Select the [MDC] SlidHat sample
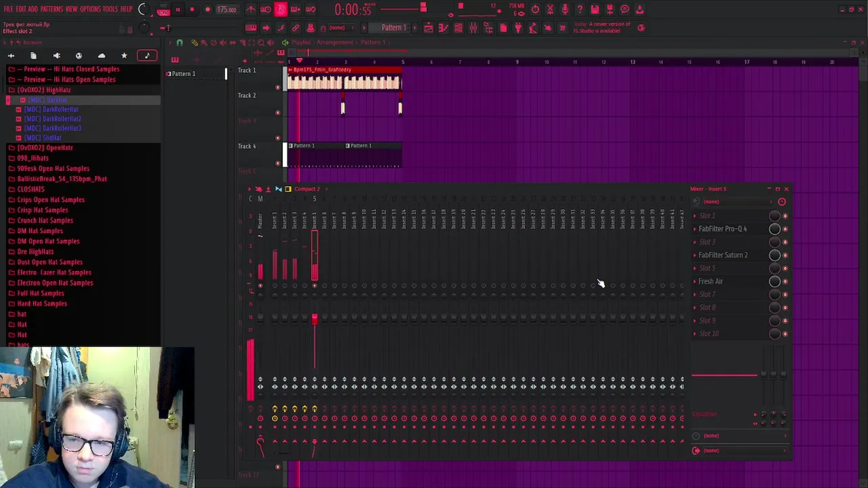The width and height of the screenshot is (868, 488). click(43, 138)
